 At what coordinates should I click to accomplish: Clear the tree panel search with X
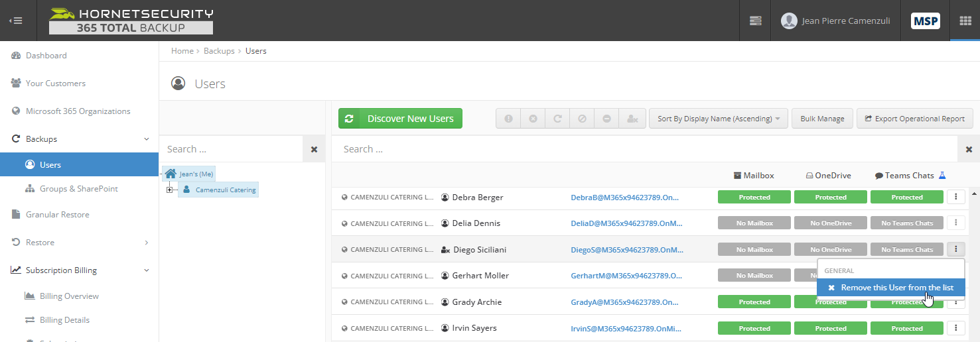(314, 149)
